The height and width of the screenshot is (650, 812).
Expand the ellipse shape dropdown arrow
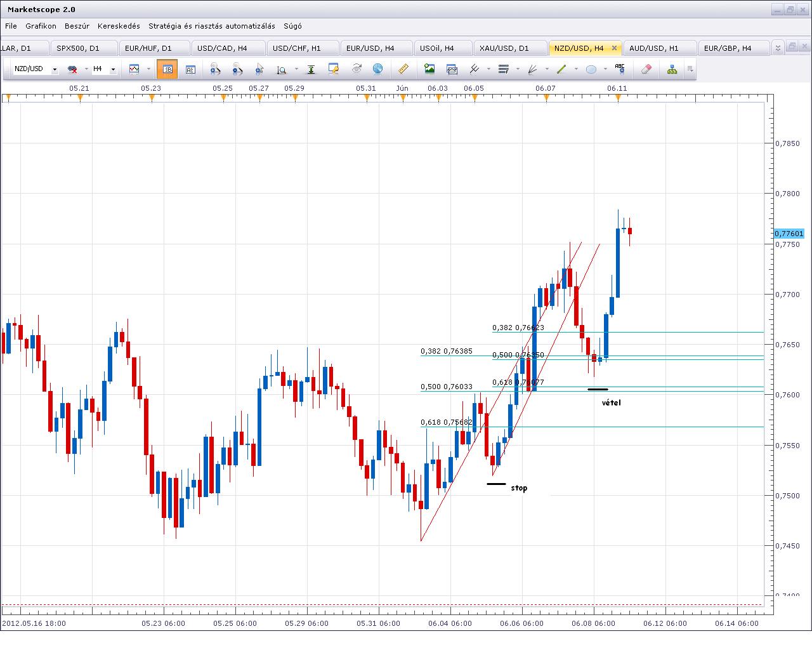click(605, 69)
